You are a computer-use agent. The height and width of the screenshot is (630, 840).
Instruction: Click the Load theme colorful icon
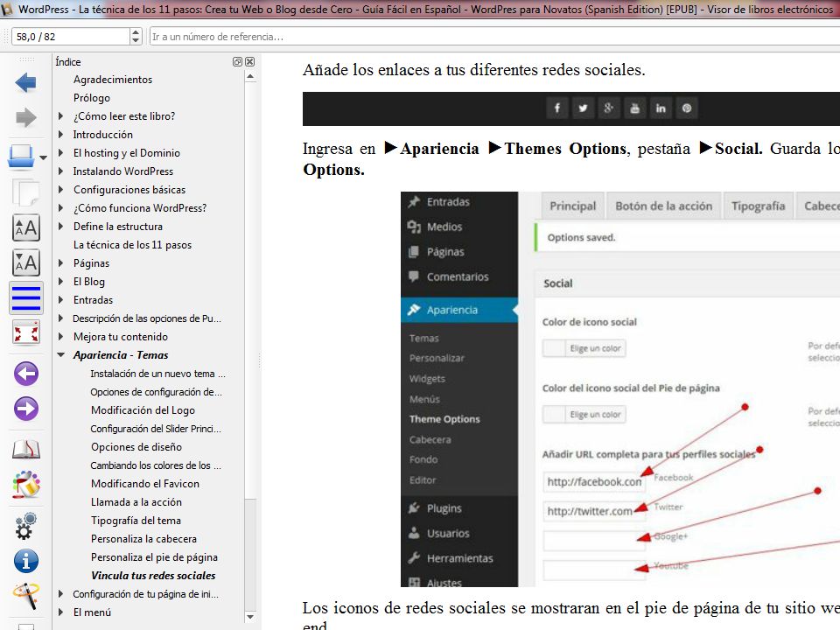coord(25,484)
